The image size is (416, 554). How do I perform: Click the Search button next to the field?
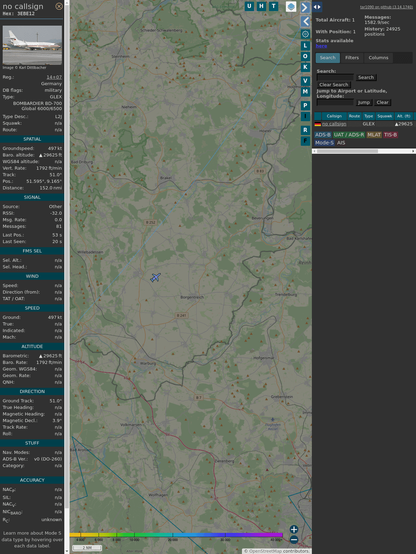(x=366, y=77)
